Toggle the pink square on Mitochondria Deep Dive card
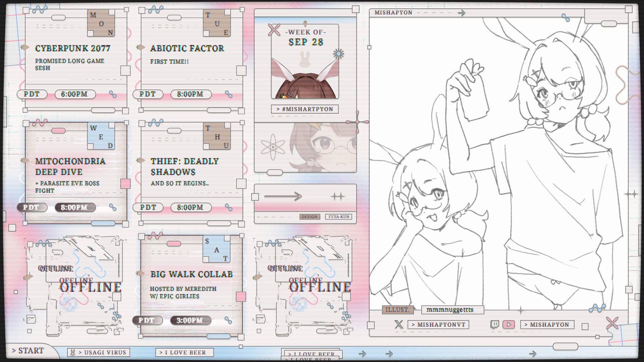 point(125,184)
